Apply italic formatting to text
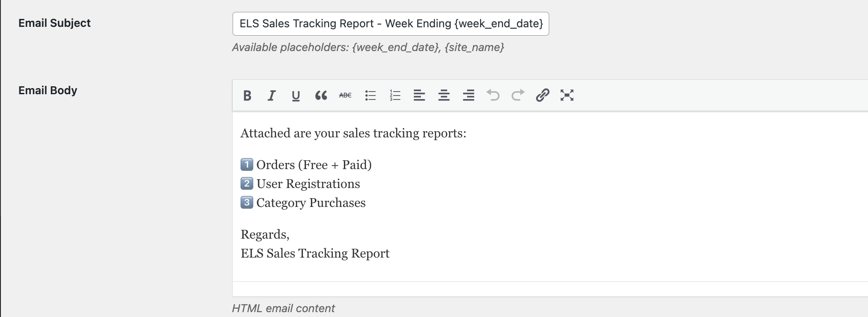Screen dimensions: 868x317 [x=272, y=95]
